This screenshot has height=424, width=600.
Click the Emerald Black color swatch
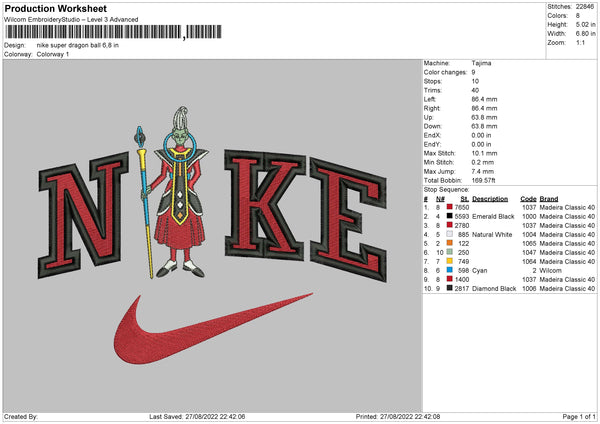tap(450, 216)
